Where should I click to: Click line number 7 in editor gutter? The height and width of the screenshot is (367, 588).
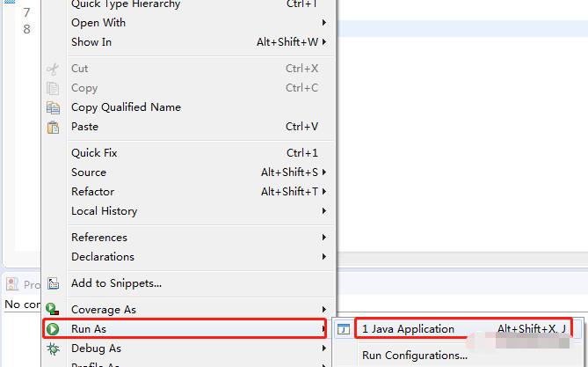pos(26,13)
